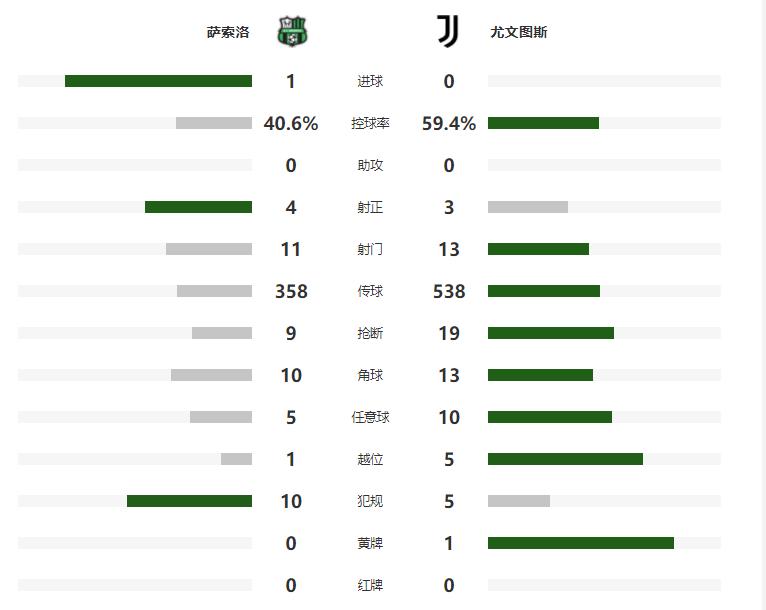This screenshot has height=610, width=766.
Task: Select the 传球 stat label
Action: 370,292
